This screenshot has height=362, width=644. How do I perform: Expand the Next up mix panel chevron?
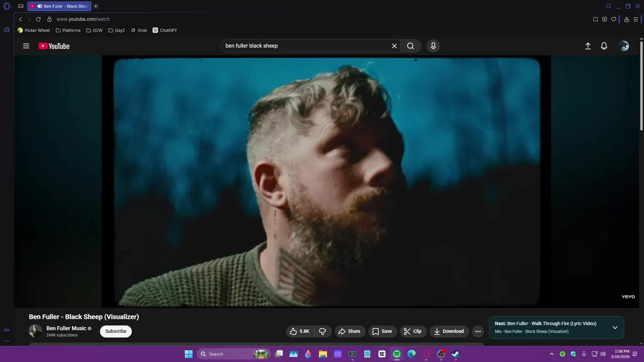pos(615,327)
